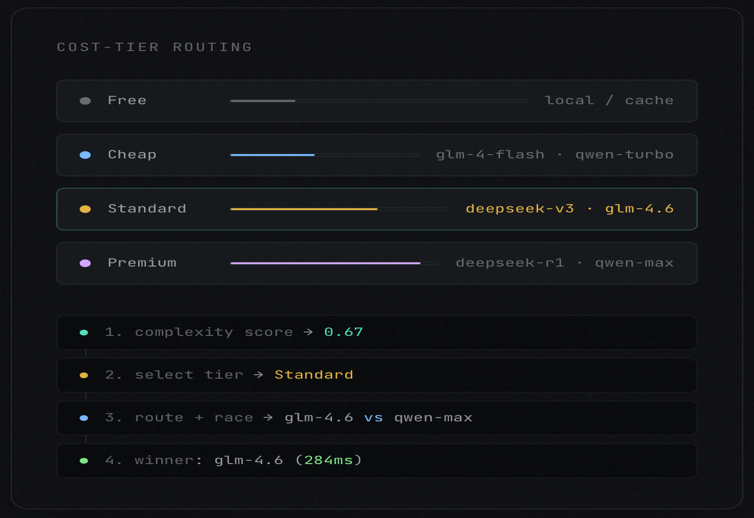This screenshot has height=518, width=754.
Task: Click 'vs' in the route + race step
Action: tap(373, 417)
